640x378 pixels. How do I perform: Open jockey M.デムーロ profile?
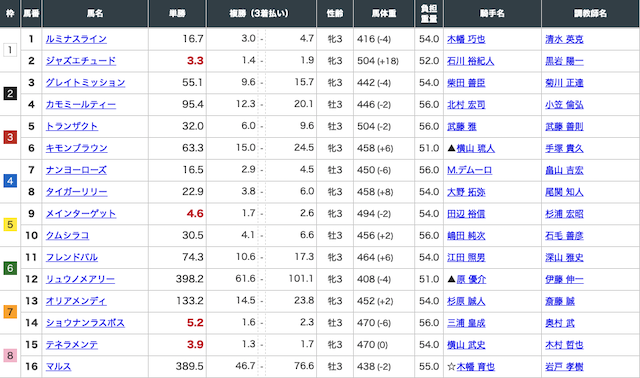point(469,170)
